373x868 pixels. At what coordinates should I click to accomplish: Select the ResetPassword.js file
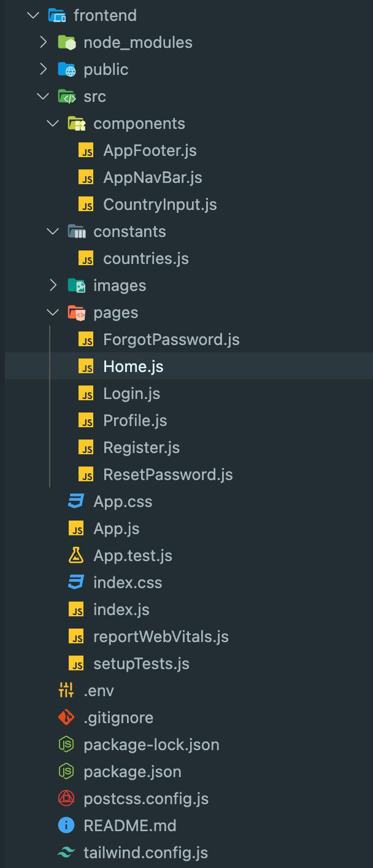167,475
